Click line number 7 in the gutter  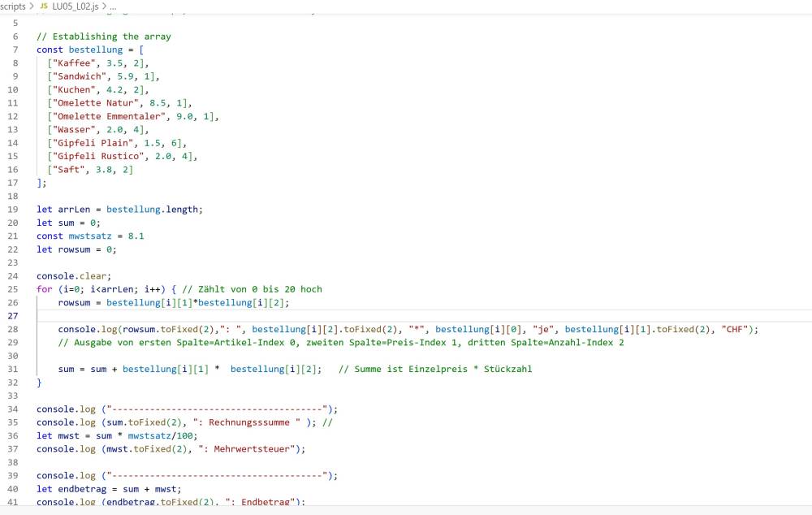click(x=15, y=50)
